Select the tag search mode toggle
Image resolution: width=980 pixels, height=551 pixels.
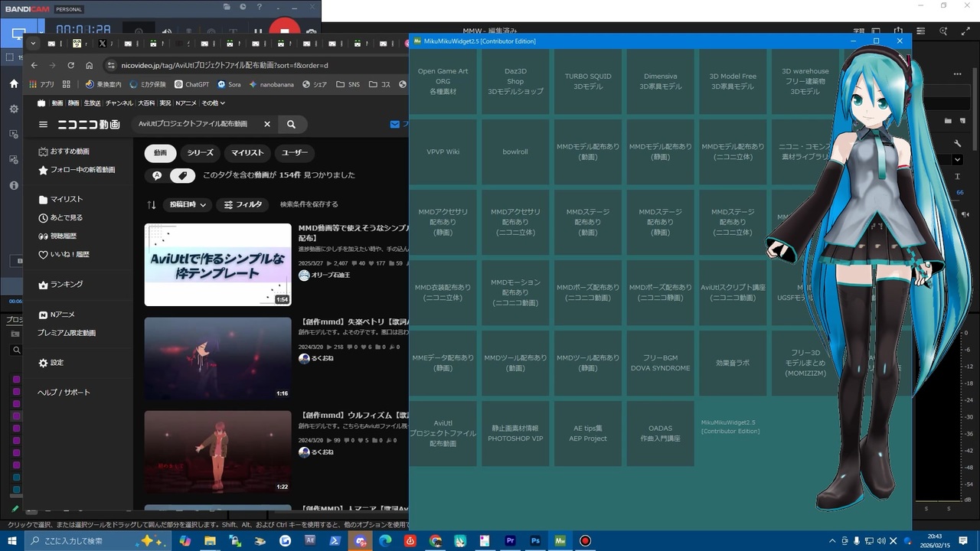[x=182, y=175]
